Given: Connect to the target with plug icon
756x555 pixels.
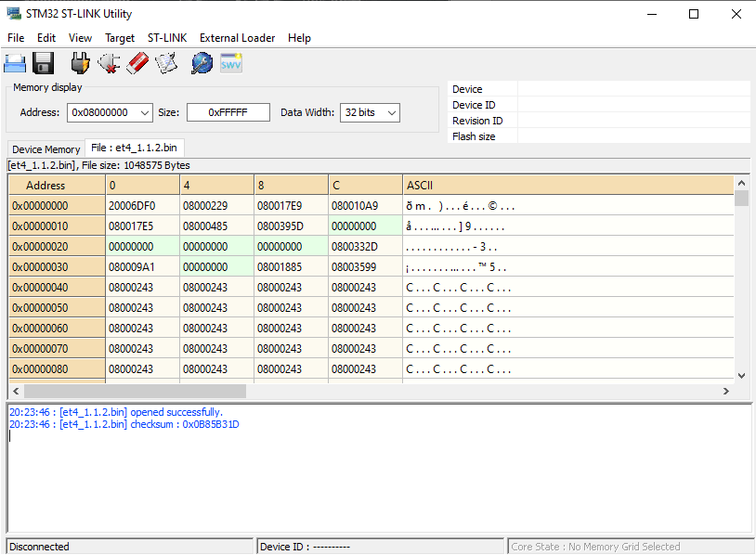Looking at the screenshot, I should [x=80, y=64].
